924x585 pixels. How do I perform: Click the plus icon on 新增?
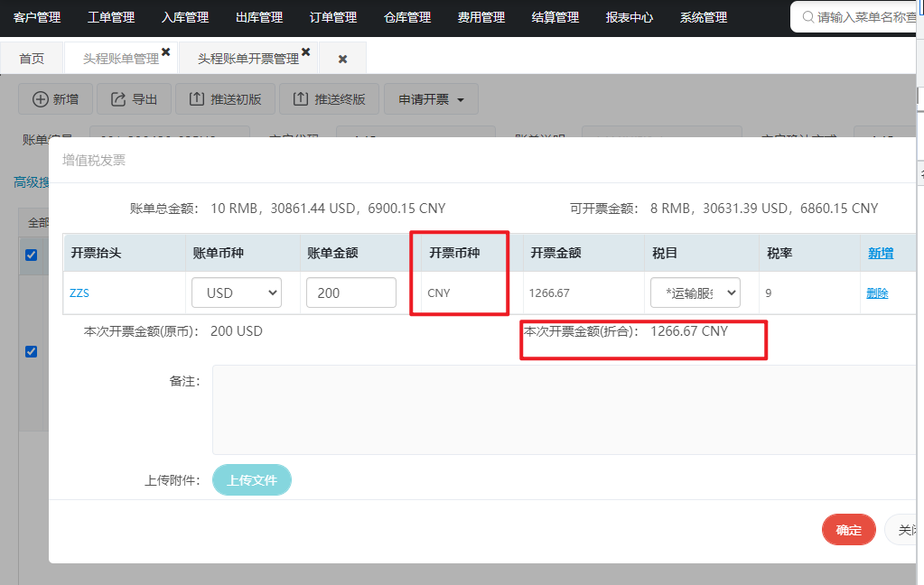coord(40,99)
